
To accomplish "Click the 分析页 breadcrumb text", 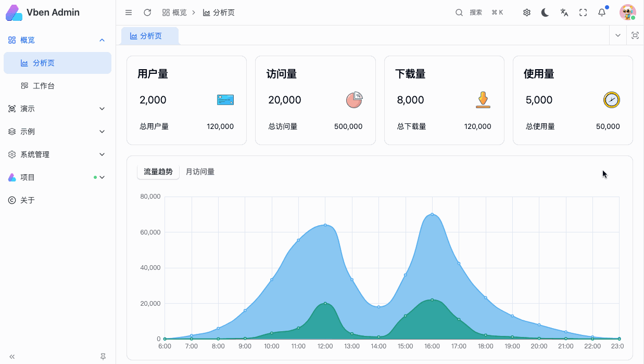I will click(224, 12).
